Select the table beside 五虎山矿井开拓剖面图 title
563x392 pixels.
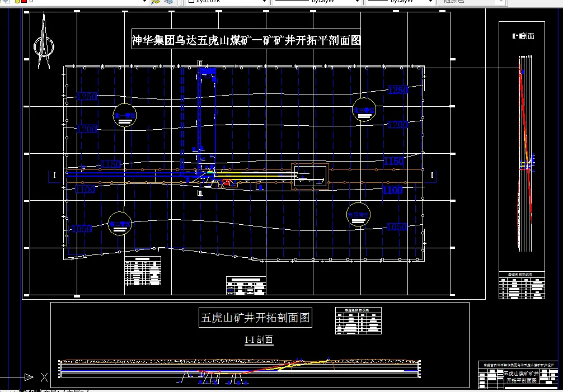tap(358, 320)
